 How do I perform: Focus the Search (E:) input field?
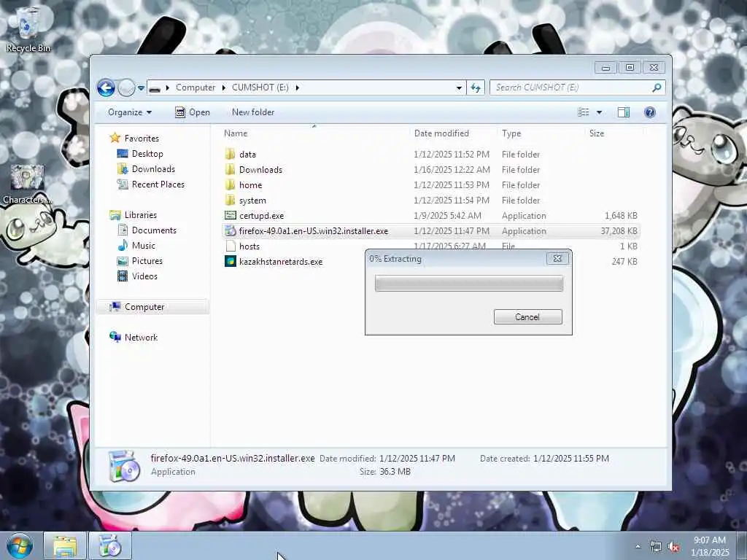pyautogui.click(x=572, y=87)
